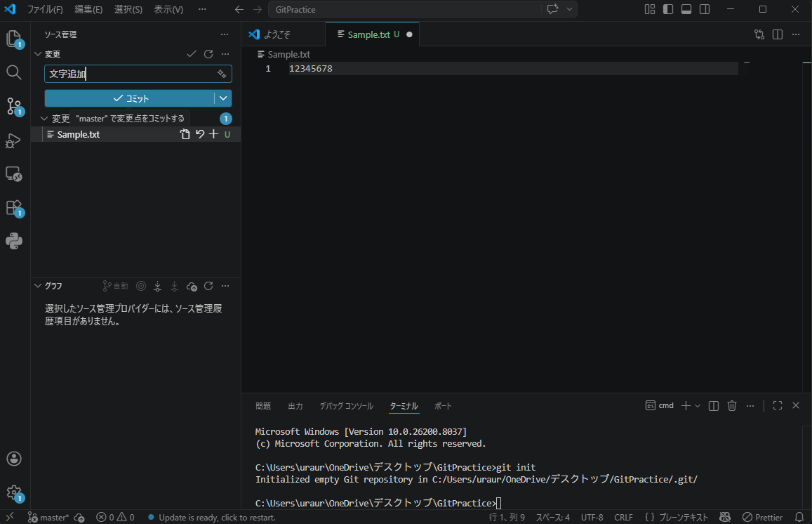Screen dimensions: 812x524
Task: Open the Extensions view icon
Action: click(x=14, y=208)
